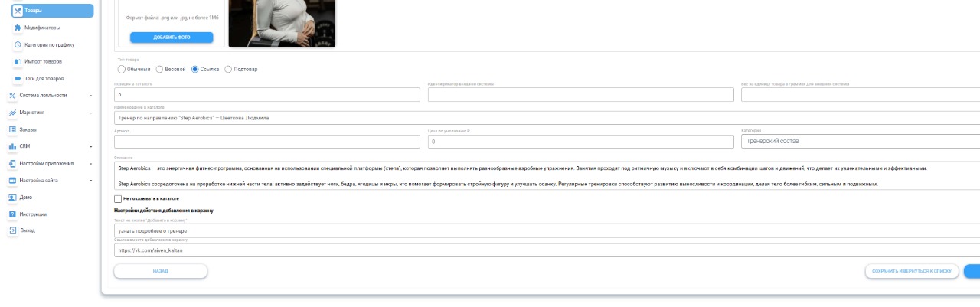The width and height of the screenshot is (980, 307).
Task: Click the Заказы list icon
Action: tap(12, 129)
